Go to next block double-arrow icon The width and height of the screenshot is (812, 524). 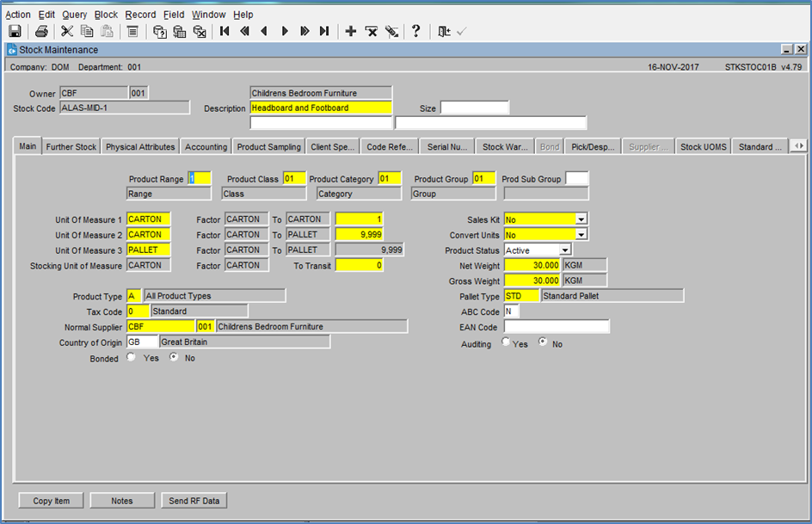304,32
